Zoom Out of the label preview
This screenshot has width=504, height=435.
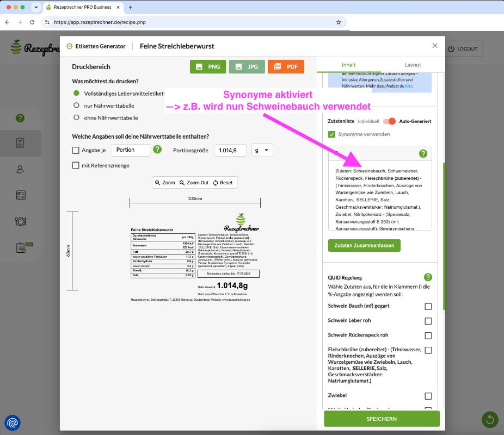click(x=194, y=183)
